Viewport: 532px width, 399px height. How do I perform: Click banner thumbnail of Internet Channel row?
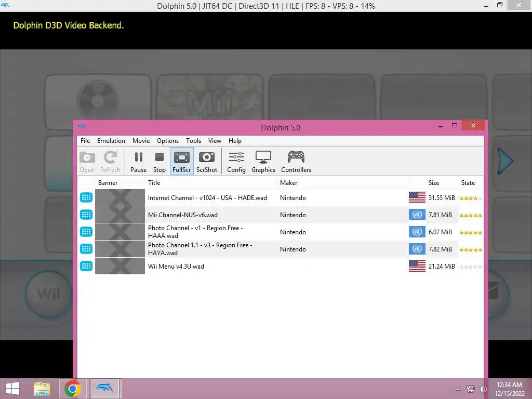(120, 197)
